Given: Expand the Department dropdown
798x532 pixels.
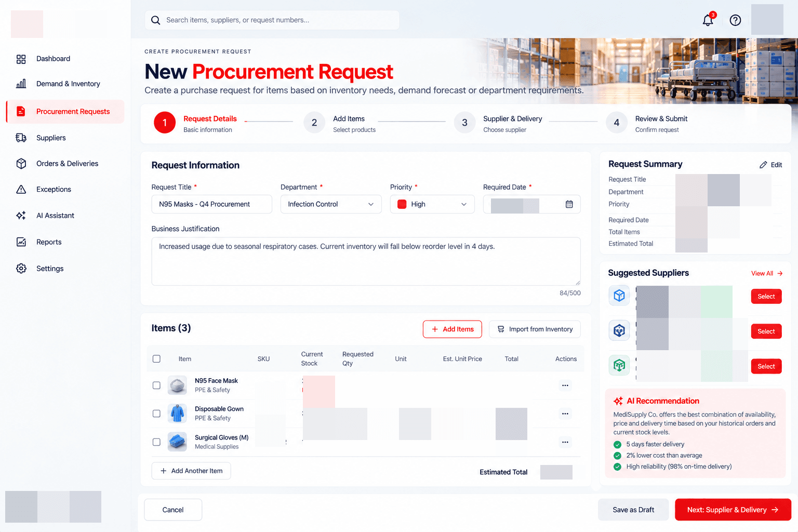Looking at the screenshot, I should (331, 204).
